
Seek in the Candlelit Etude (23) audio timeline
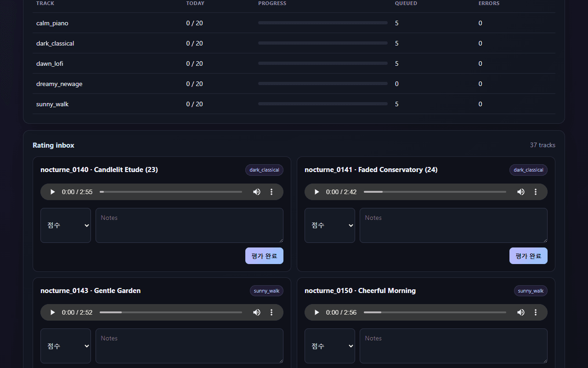pyautogui.click(x=171, y=192)
